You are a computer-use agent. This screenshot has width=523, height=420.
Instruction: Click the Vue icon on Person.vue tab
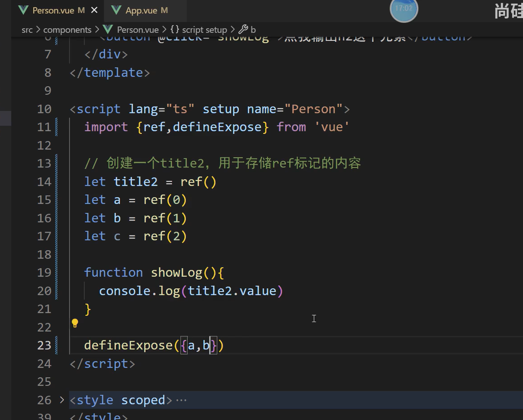[x=23, y=10]
